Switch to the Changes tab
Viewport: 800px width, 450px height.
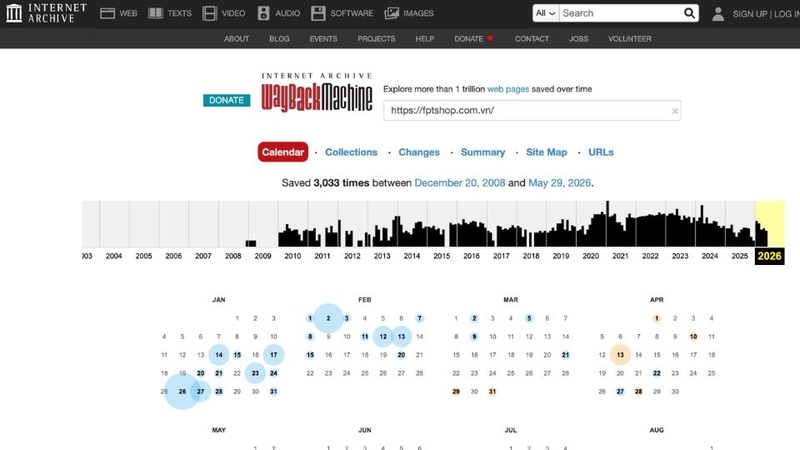tap(419, 152)
